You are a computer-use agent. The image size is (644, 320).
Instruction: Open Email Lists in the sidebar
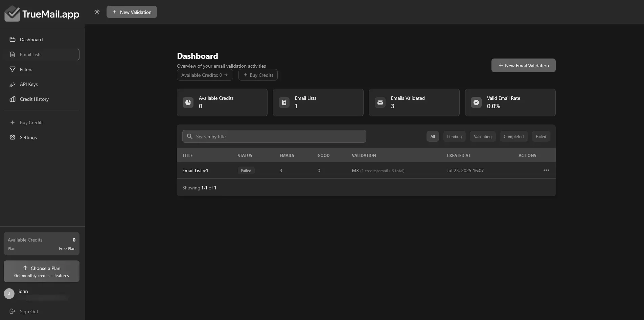pyautogui.click(x=41, y=54)
